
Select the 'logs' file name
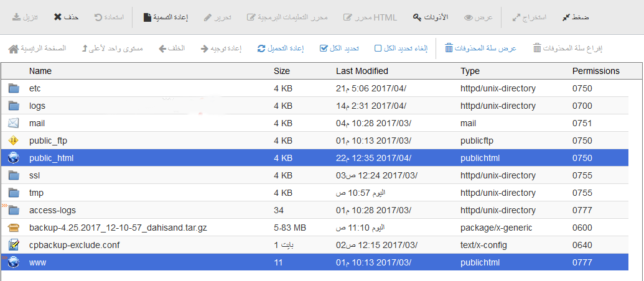click(37, 106)
